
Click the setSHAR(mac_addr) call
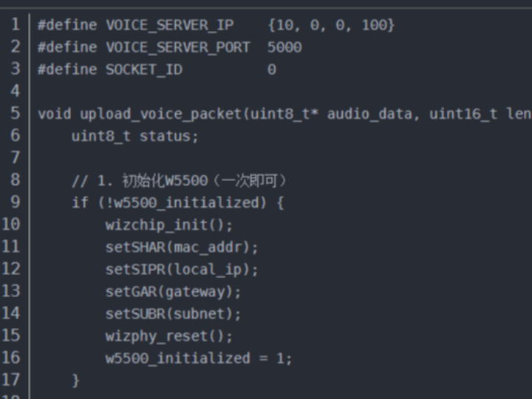(182, 247)
